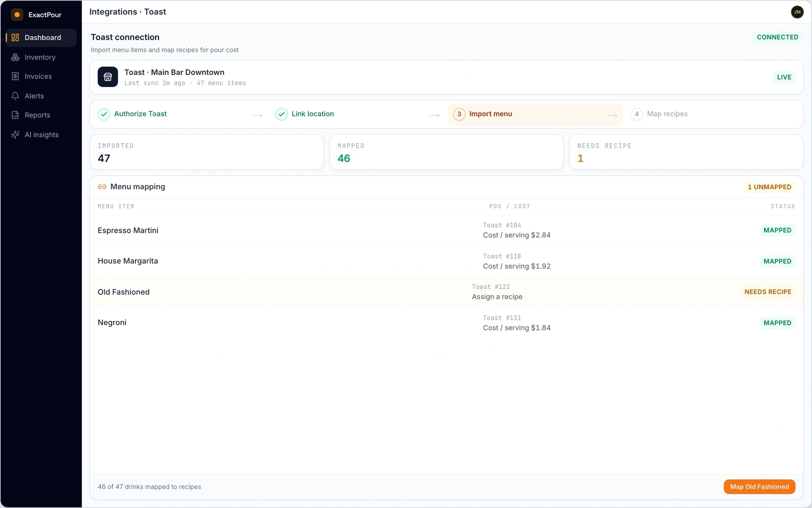Click the Alerts bell icon

(x=15, y=96)
